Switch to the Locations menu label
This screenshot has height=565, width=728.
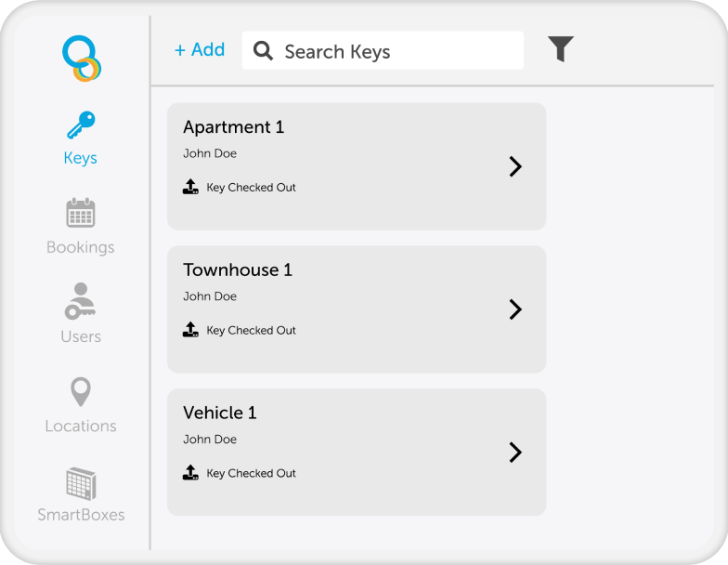pyautogui.click(x=81, y=426)
